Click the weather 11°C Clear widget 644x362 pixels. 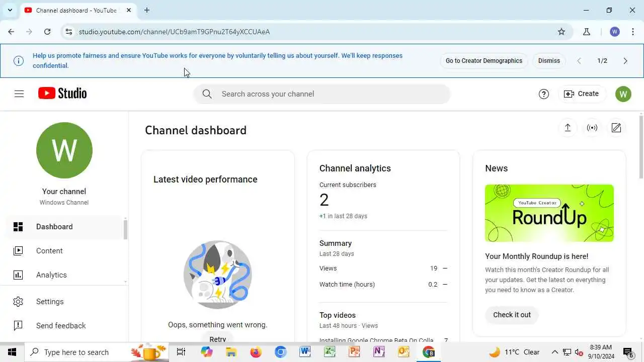[514, 352]
